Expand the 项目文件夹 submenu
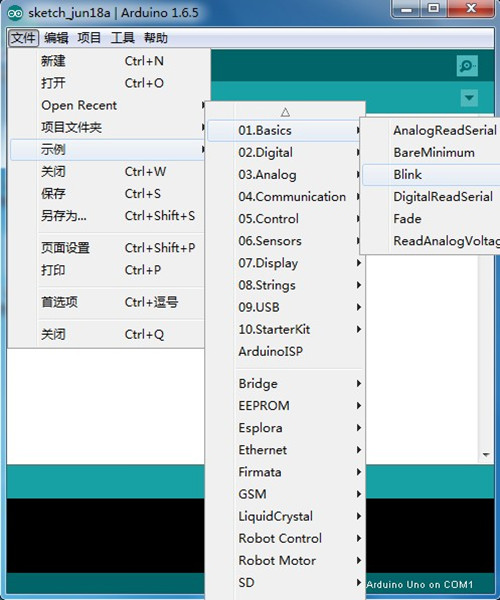 click(x=107, y=127)
